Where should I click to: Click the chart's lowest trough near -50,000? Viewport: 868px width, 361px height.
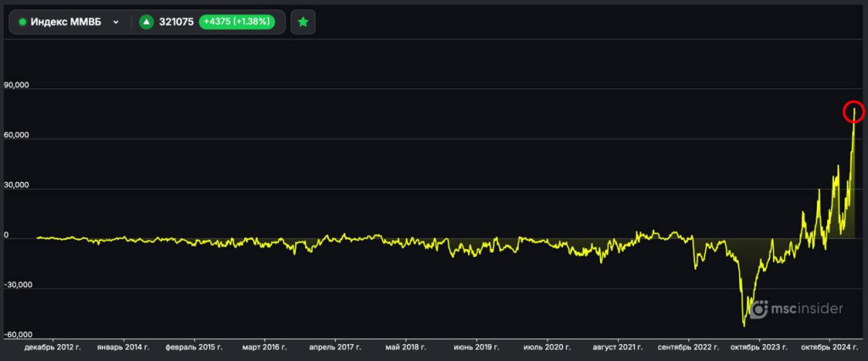tap(743, 325)
